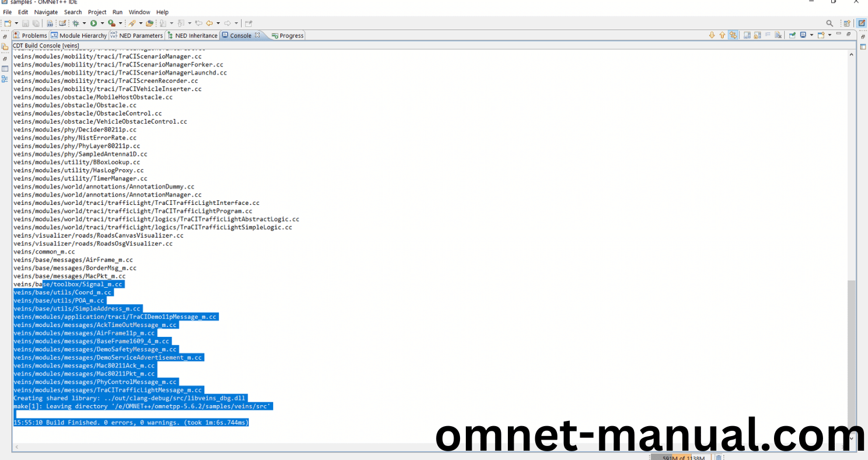This screenshot has height=460, width=868.
Task: Run the project with the green Run icon
Action: 93,23
